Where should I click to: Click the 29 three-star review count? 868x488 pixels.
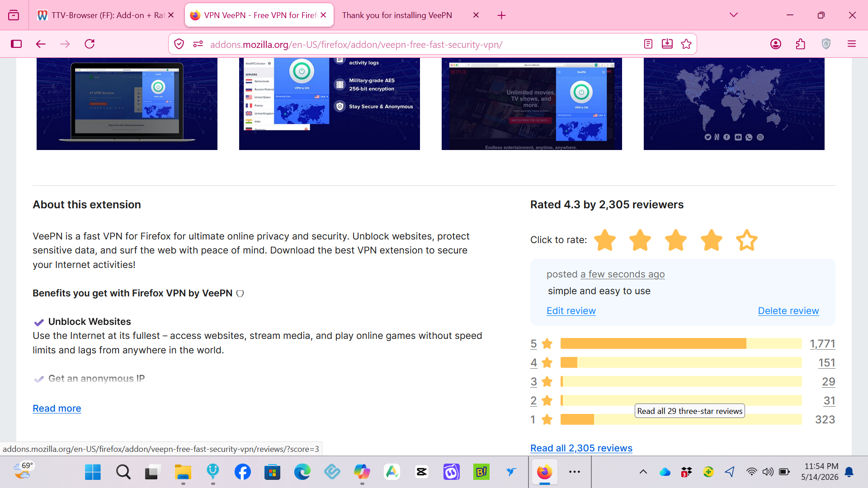click(828, 382)
